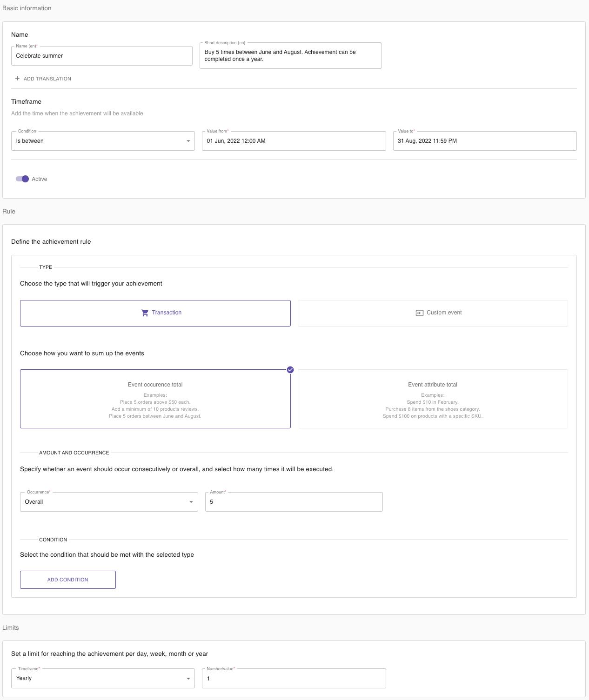Expand the Occurrence dropdown set to Overall
This screenshot has height=700, width=589.
coord(109,502)
